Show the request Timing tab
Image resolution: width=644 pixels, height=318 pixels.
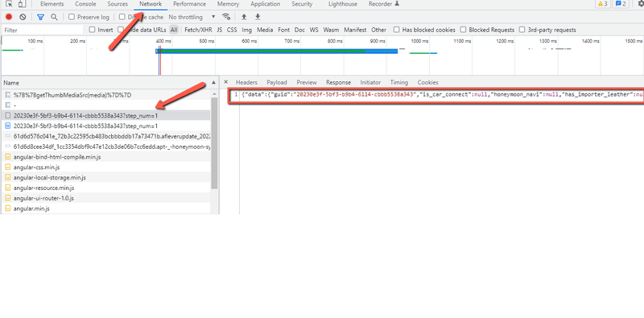point(398,82)
